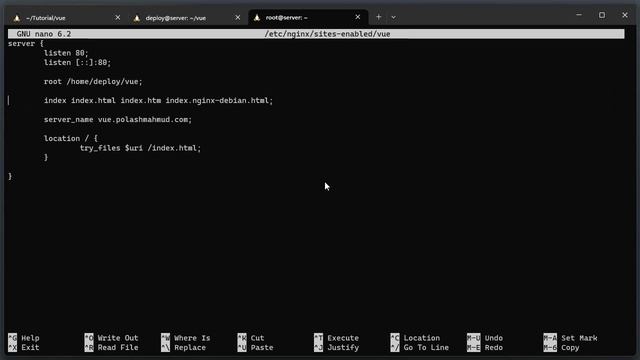
Task: Click the 'index index.html' directive text
Action: pyautogui.click(x=80, y=100)
